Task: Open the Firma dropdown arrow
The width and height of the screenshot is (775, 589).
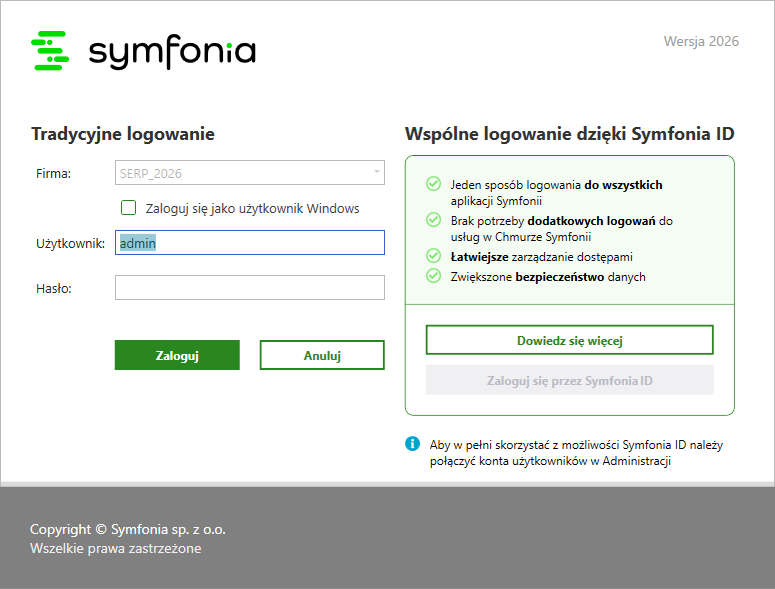Action: pyautogui.click(x=377, y=173)
